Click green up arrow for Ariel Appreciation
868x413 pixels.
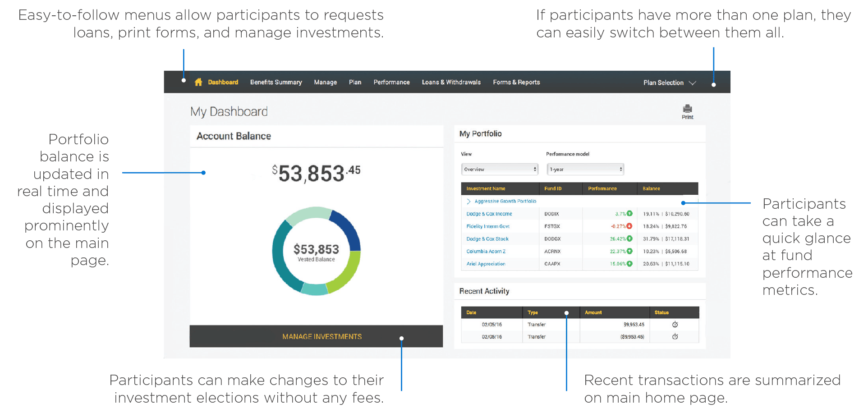629,264
